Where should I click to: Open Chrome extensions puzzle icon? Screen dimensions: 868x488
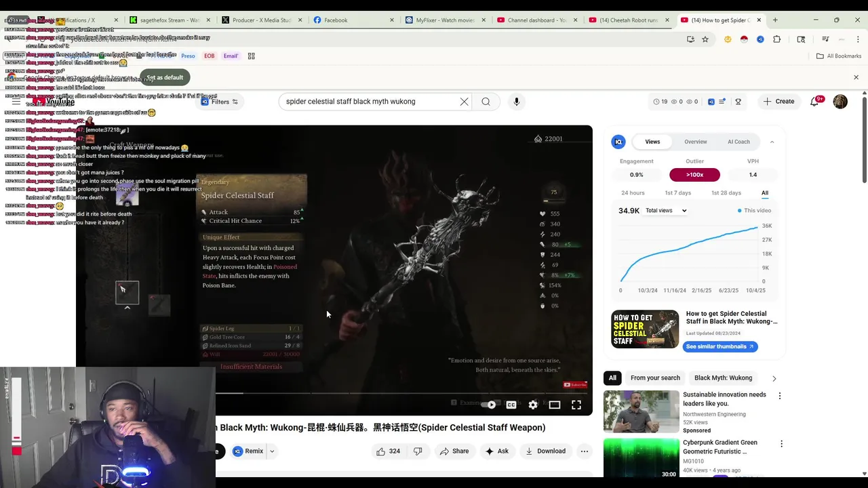point(776,39)
